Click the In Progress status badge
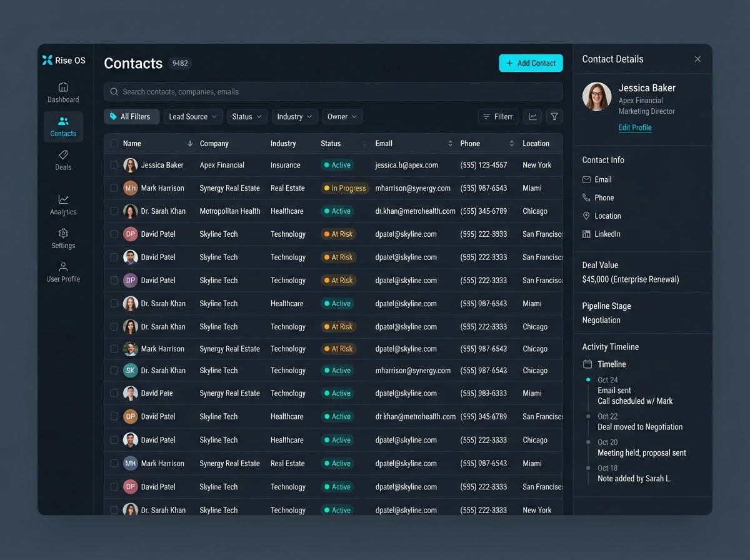This screenshot has width=750, height=560. pyautogui.click(x=346, y=188)
